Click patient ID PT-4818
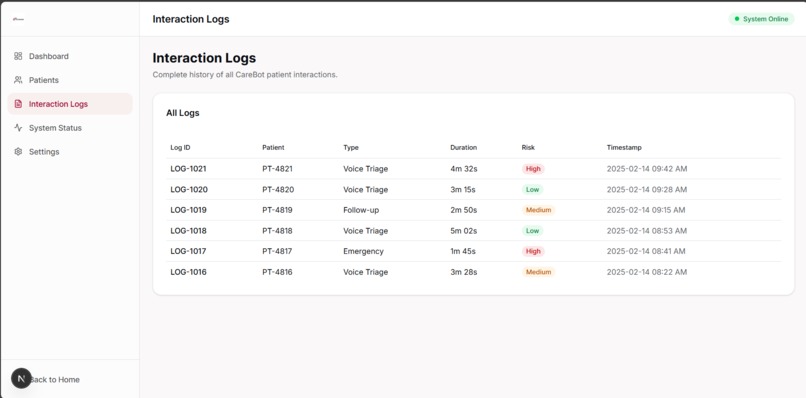 [x=278, y=231]
